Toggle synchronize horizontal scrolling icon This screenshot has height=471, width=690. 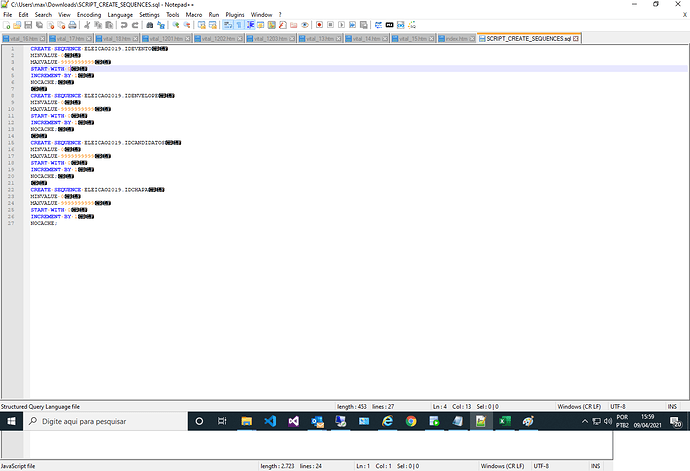(x=213, y=25)
